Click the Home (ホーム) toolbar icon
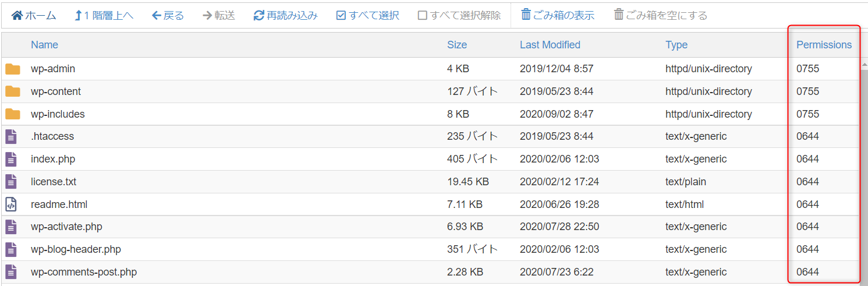The image size is (868, 286). pyautogui.click(x=17, y=15)
